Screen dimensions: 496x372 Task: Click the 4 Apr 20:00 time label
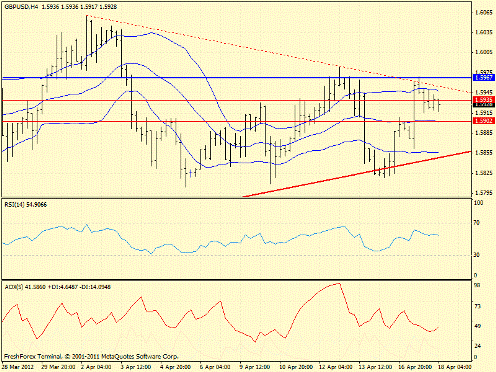click(x=175, y=367)
